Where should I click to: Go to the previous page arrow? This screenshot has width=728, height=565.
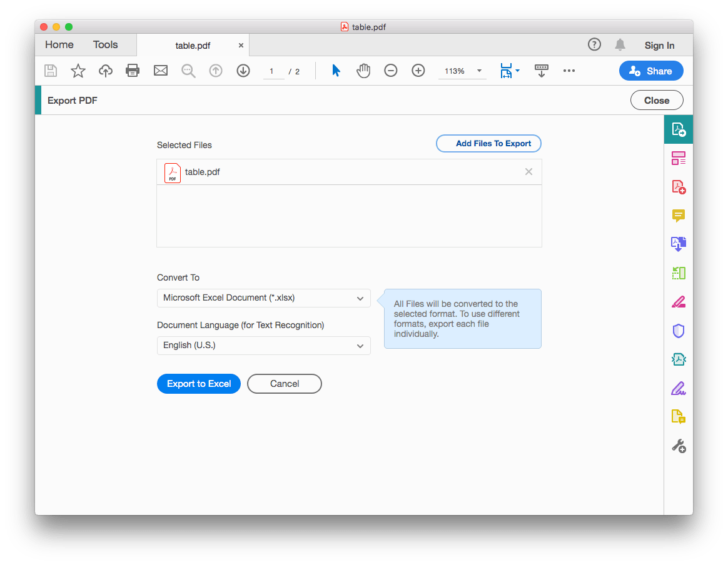(x=216, y=71)
